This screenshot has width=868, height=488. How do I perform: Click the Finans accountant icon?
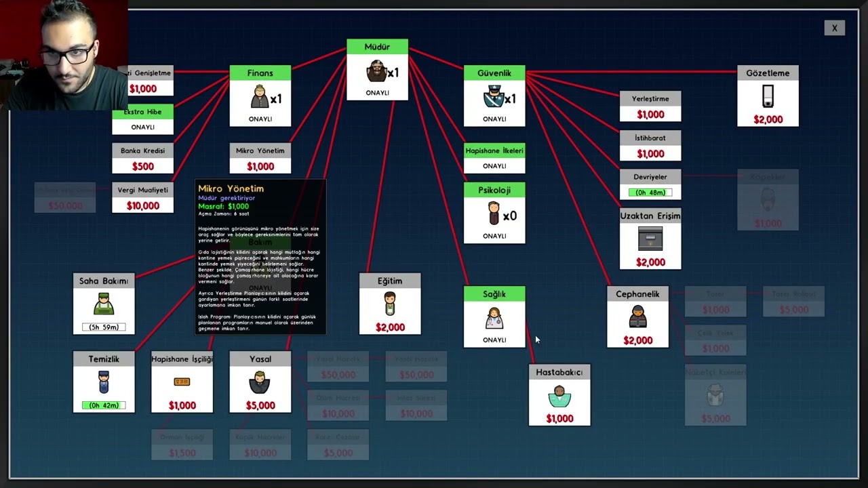point(260,97)
